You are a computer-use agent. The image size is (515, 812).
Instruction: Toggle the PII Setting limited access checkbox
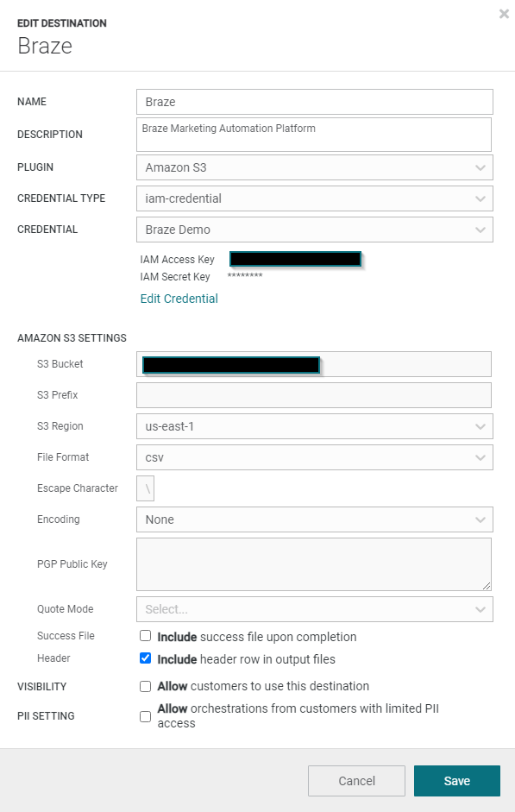(146, 716)
